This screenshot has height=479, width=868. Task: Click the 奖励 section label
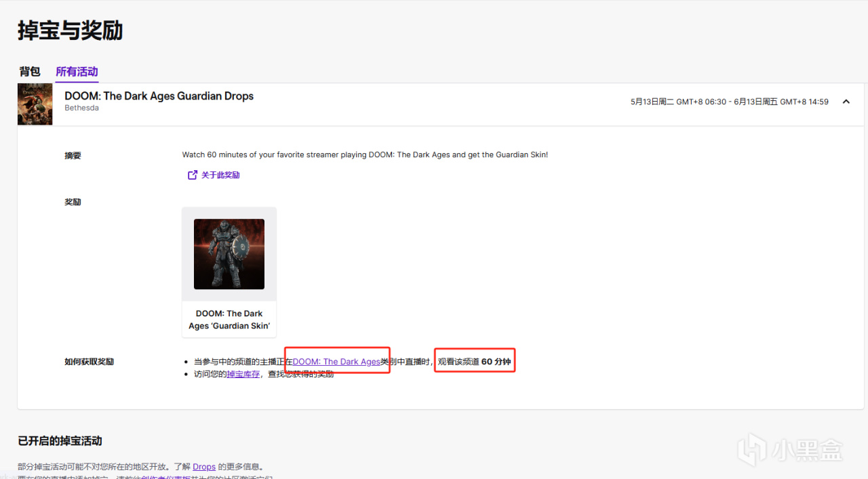coord(73,202)
